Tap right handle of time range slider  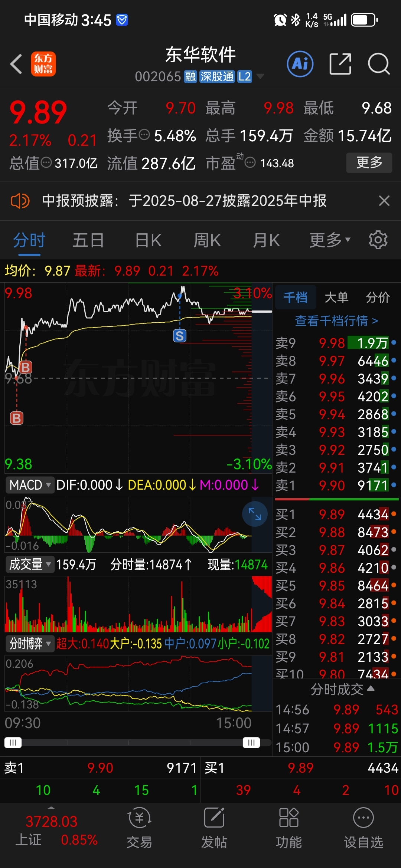point(251,743)
